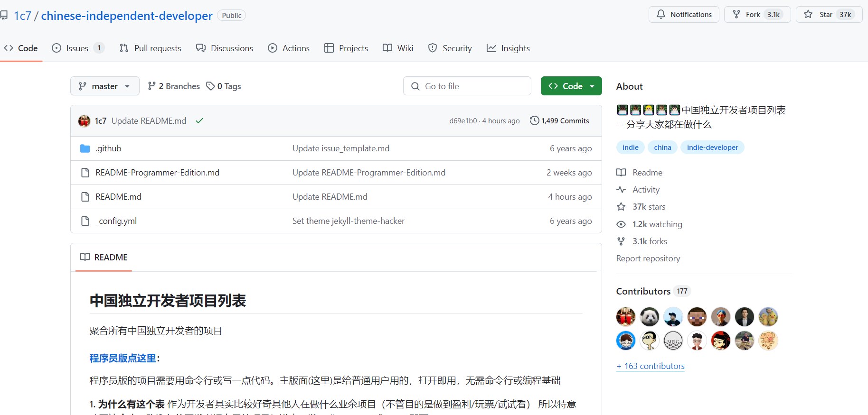Screen dimensions: 868x415
Task: Open Update README-Programmer-Edition.md commit message
Action: point(369,173)
